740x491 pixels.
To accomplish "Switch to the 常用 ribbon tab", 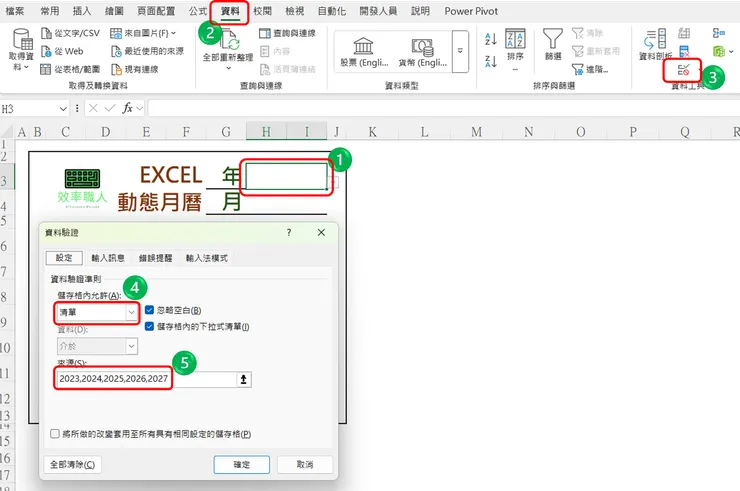I will point(50,11).
